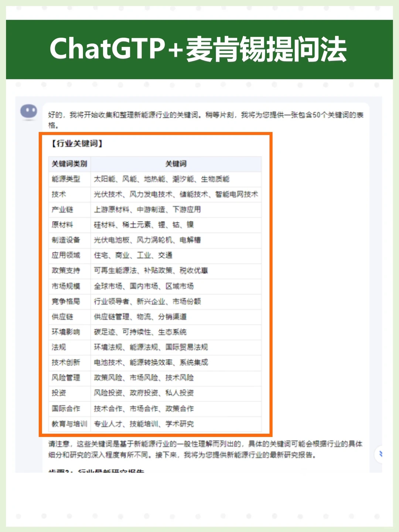
Task: Click the keyword 光伏技术
Action: tap(109, 194)
